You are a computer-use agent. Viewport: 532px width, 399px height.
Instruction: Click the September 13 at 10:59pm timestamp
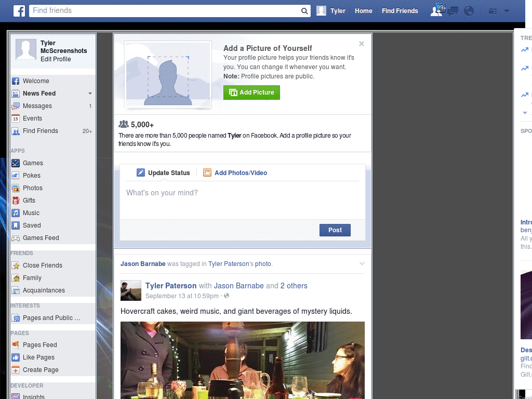[x=182, y=296]
